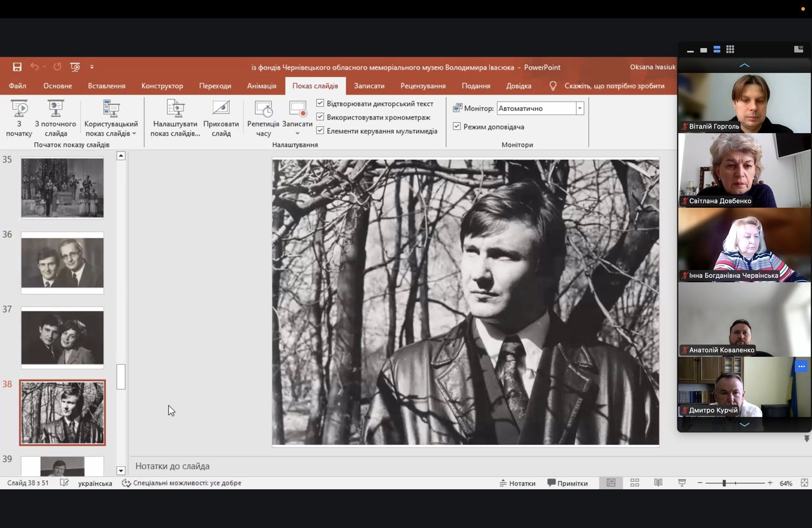Open the Monitor dropdown set to Автоматично
812x528 pixels.
540,108
